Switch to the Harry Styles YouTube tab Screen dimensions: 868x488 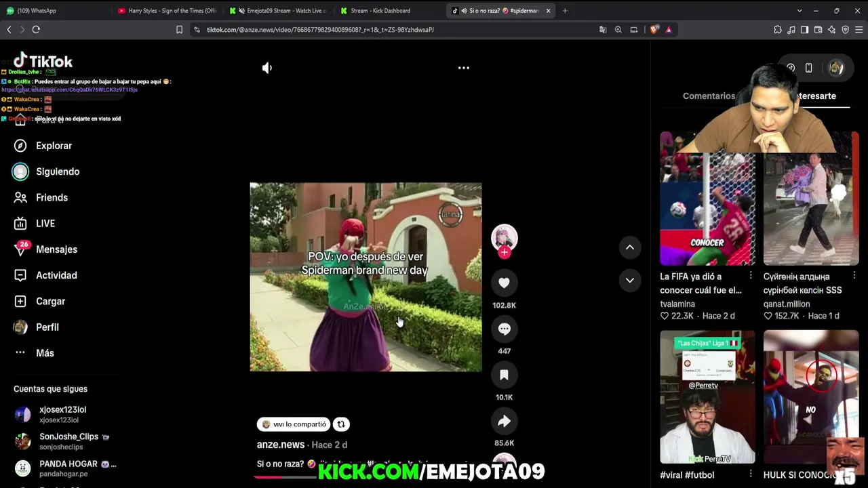[x=167, y=11]
